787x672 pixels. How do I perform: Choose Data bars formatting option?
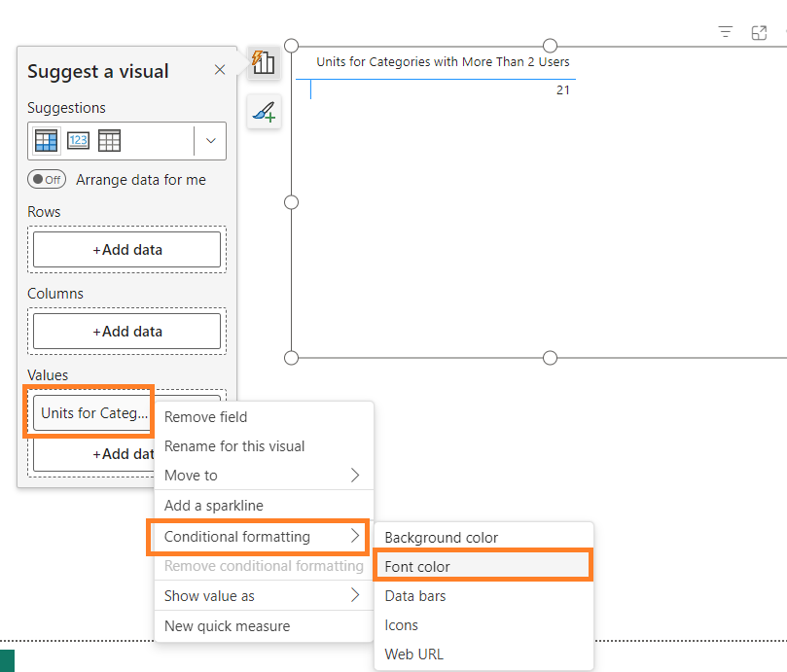(483, 596)
